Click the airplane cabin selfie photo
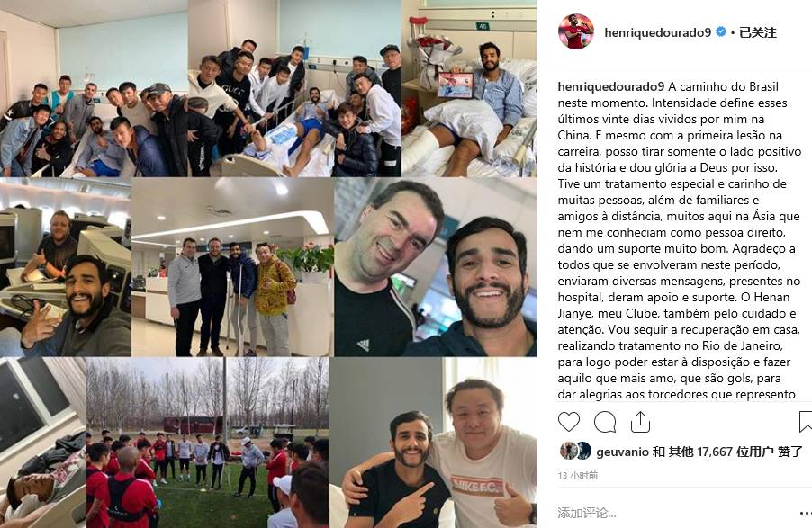The image size is (812, 528). coord(65,268)
